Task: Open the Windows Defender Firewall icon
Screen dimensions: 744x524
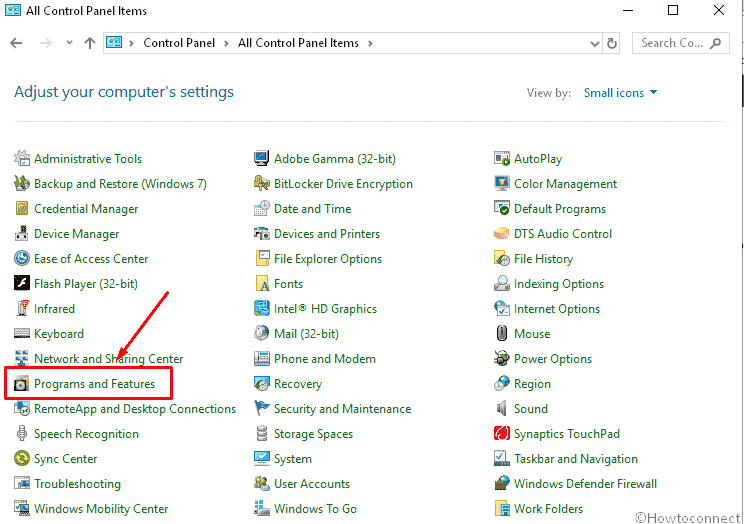Action: pyautogui.click(x=502, y=483)
